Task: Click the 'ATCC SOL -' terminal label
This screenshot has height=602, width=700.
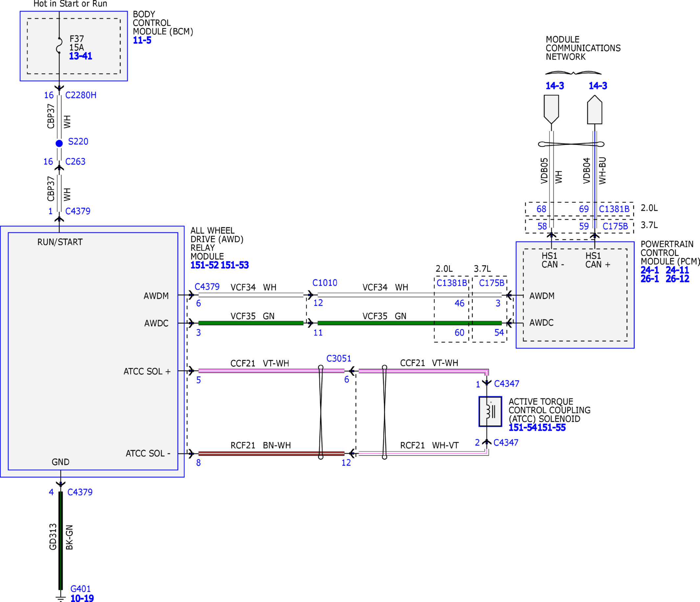Action: [148, 453]
